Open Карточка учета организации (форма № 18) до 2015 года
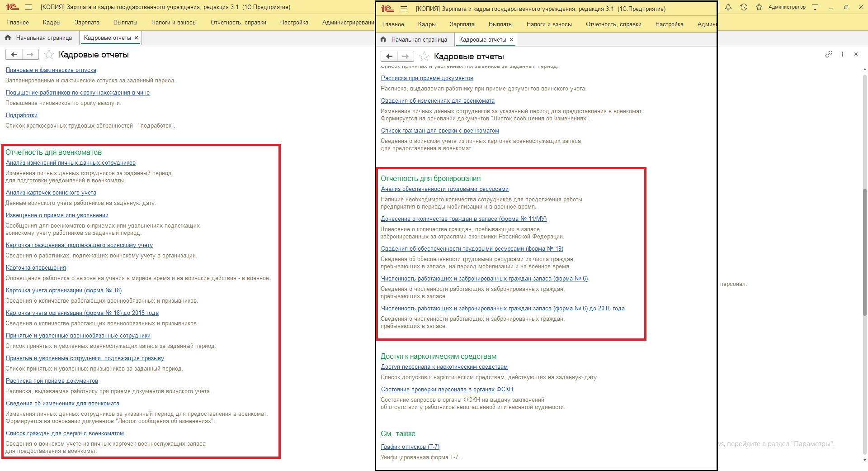Viewport: 868px width, 471px height. (x=82, y=313)
